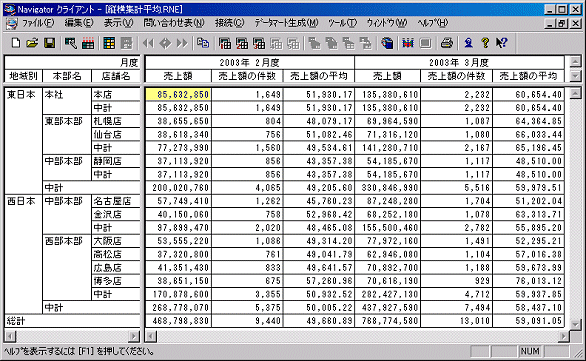This screenshot has width=586, height=361.
Task: Select the context help arrow-question icon
Action: coord(502,43)
